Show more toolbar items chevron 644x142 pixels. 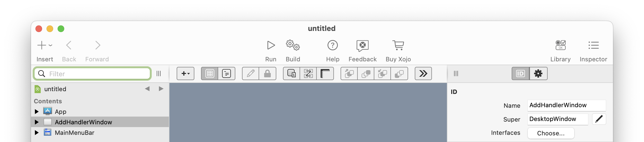423,73
